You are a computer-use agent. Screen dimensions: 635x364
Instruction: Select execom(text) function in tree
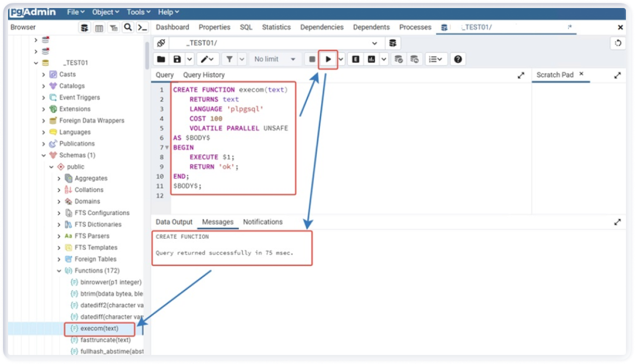pos(99,329)
